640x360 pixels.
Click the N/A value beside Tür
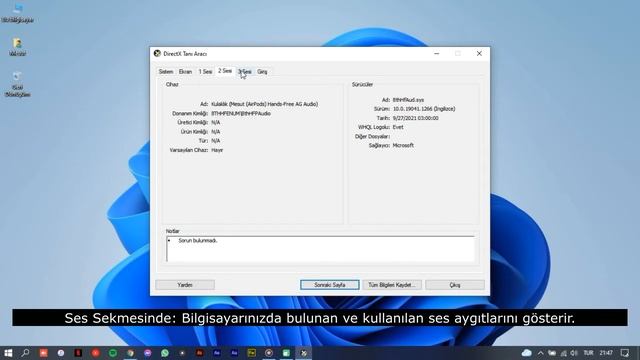pyautogui.click(x=216, y=141)
